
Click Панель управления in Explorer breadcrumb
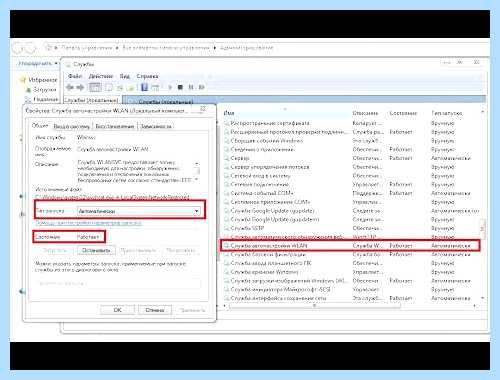[87, 48]
